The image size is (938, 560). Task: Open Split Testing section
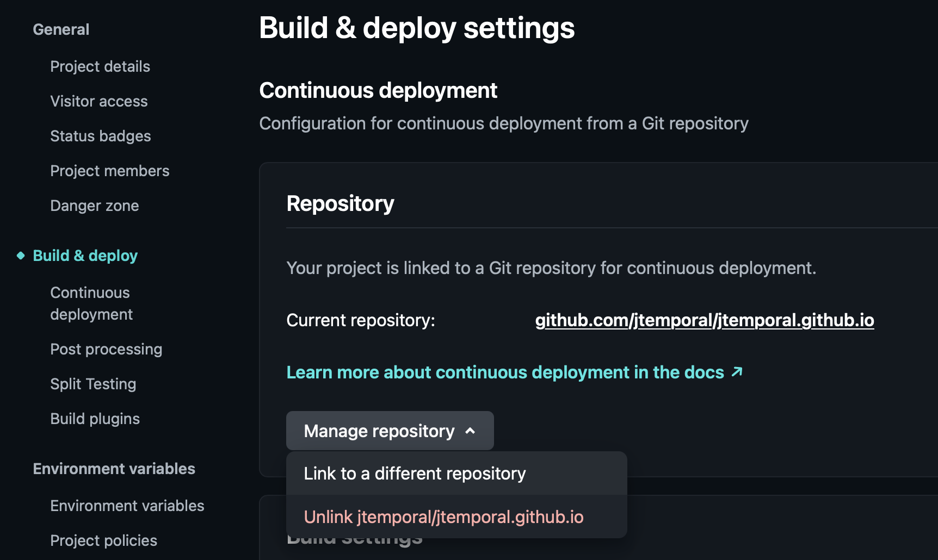pos(93,384)
